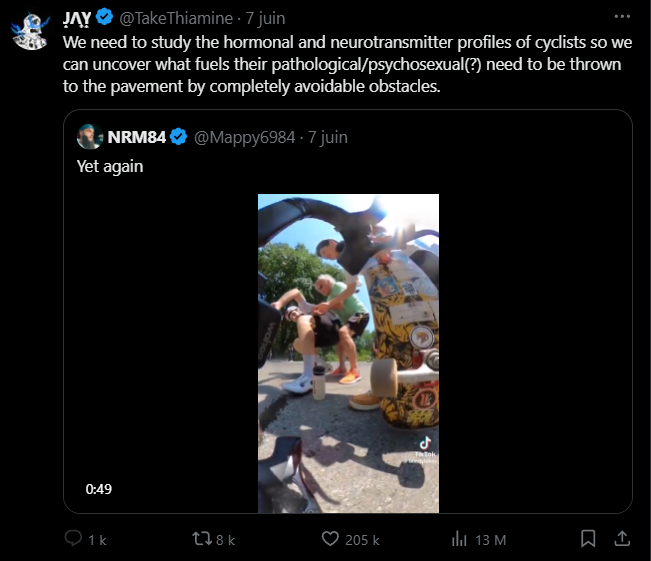Click the NRM84 display name
The width and height of the screenshot is (651, 561).
click(137, 137)
